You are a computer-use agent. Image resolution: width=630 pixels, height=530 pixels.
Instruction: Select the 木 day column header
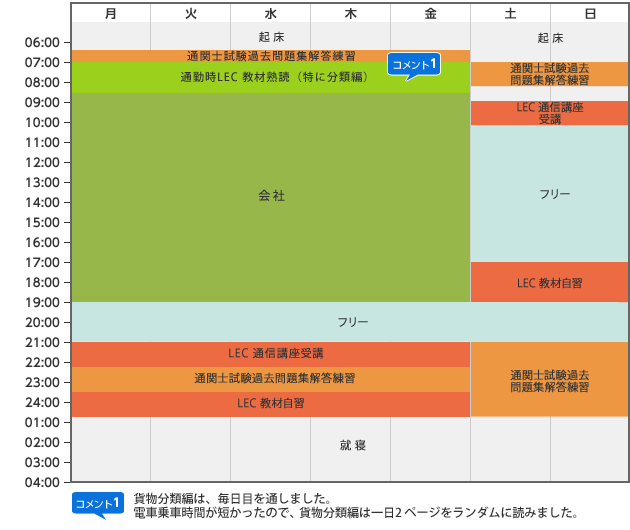point(350,13)
